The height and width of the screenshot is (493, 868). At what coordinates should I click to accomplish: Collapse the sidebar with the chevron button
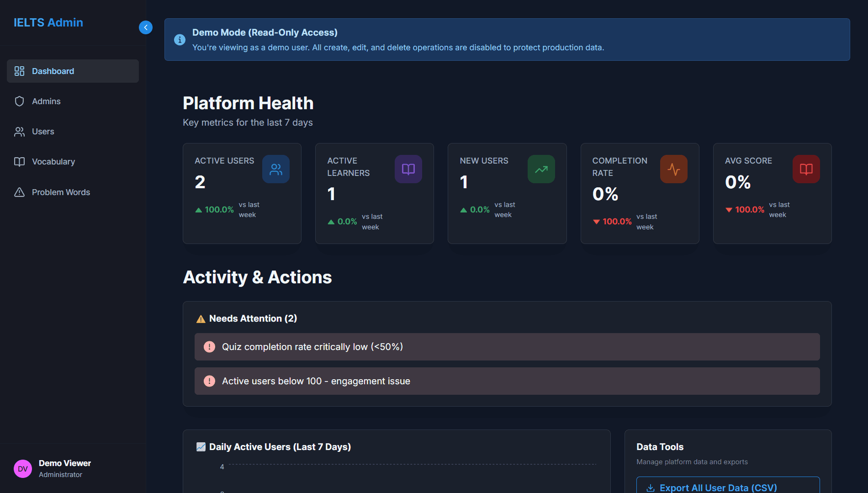point(145,27)
